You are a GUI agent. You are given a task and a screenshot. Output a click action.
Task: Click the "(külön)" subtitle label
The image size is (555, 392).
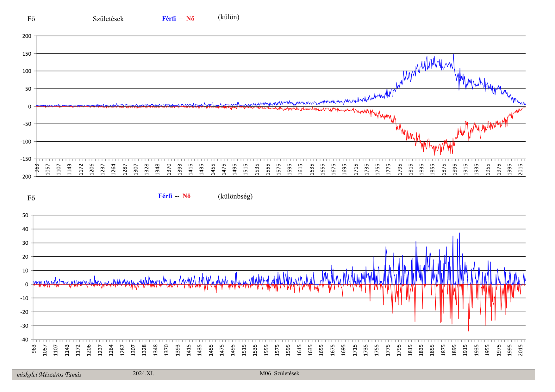pyautogui.click(x=228, y=17)
